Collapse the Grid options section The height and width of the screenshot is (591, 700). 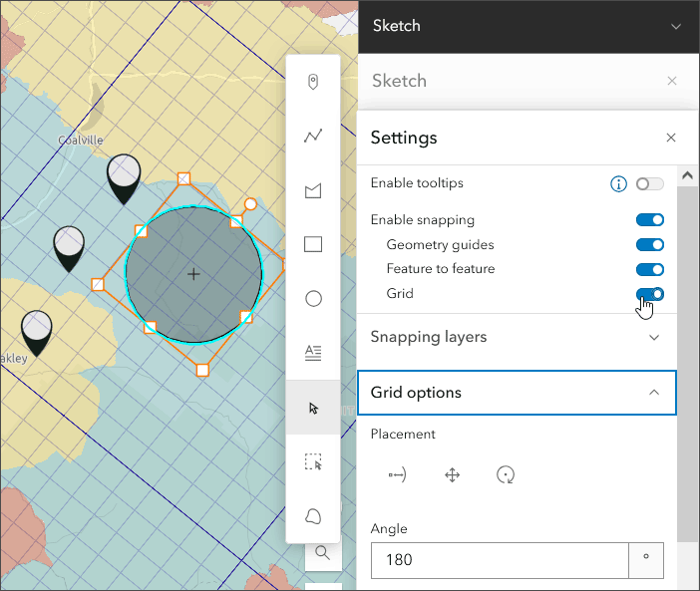[517, 393]
